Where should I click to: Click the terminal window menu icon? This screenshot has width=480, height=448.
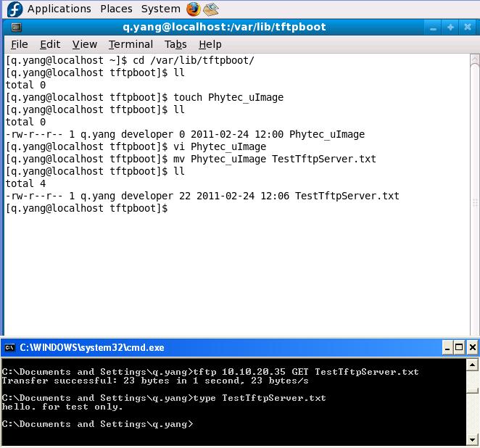[x=16, y=28]
